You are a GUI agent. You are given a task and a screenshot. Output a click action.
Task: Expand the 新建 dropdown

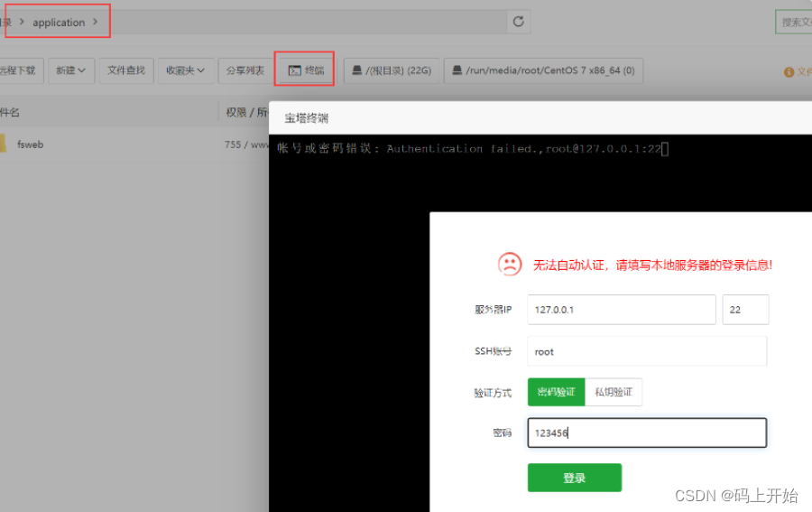pyautogui.click(x=71, y=70)
